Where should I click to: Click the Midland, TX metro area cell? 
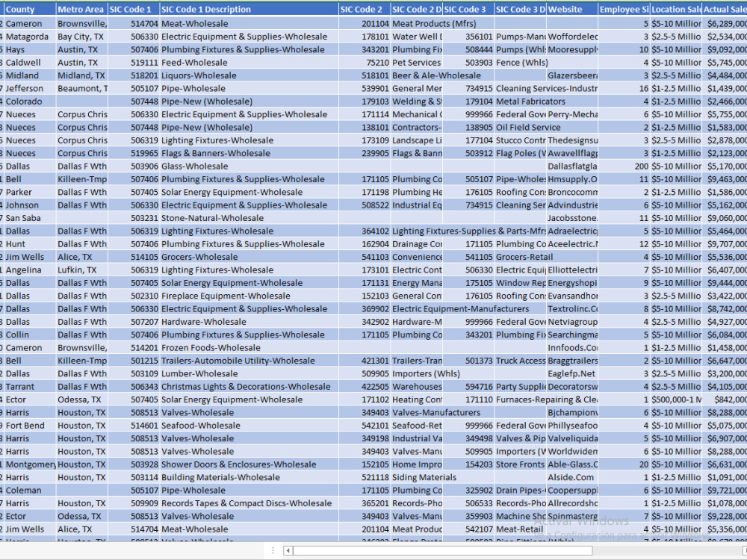click(81, 75)
